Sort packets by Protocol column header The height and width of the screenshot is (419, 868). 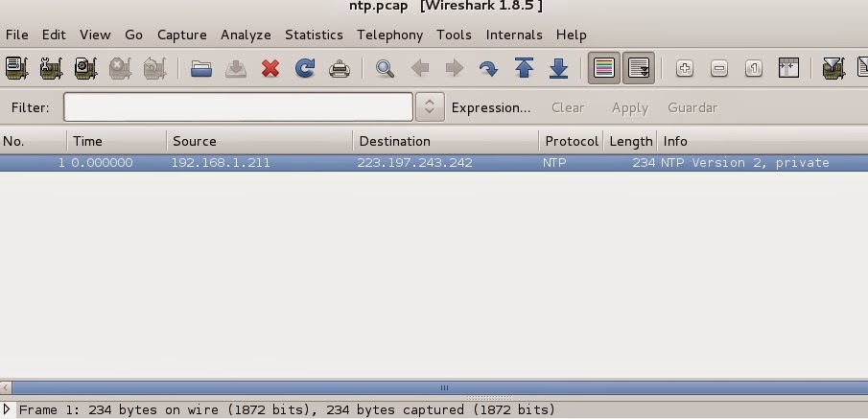[x=571, y=141]
